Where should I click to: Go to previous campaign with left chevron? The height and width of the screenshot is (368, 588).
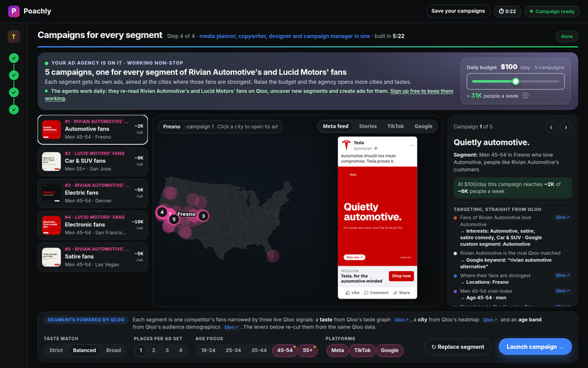(x=551, y=127)
